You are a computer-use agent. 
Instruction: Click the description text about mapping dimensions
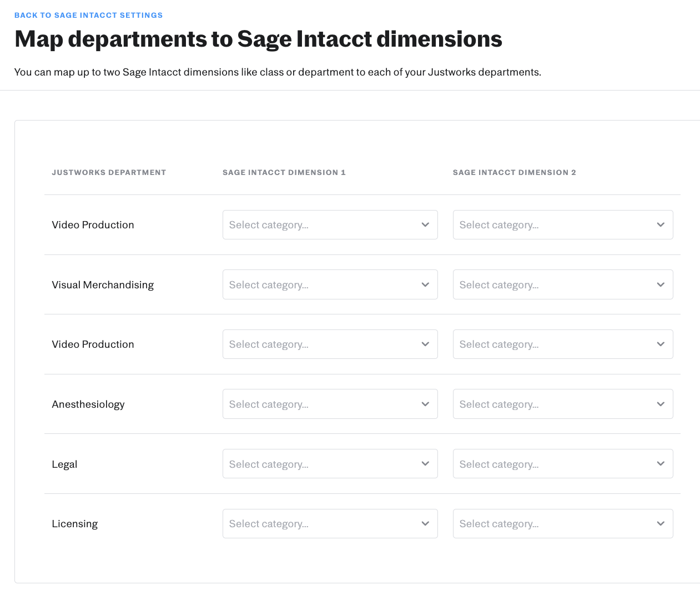278,72
